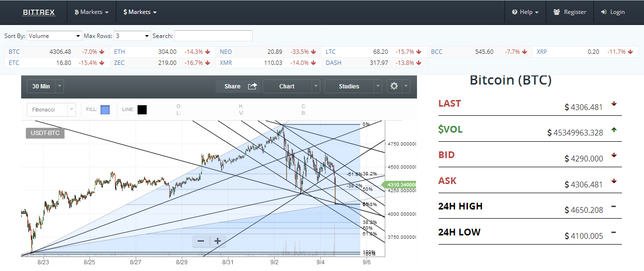Open the Help menu

tap(525, 12)
